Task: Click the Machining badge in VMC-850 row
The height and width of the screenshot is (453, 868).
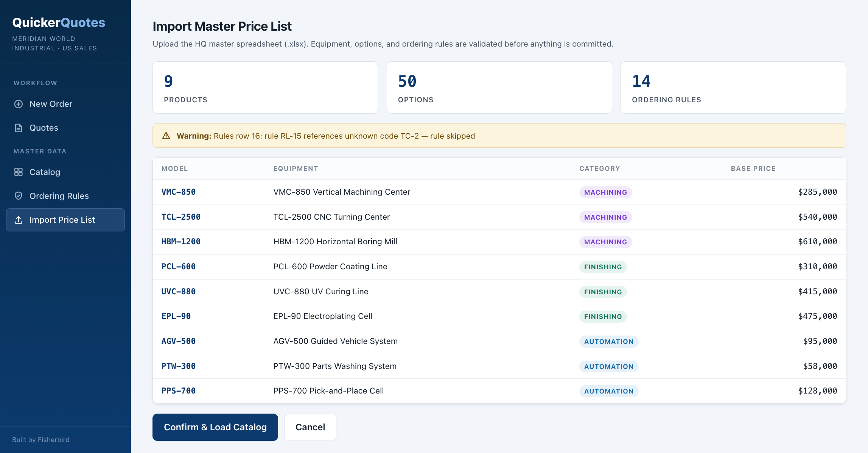Action: pyautogui.click(x=605, y=192)
